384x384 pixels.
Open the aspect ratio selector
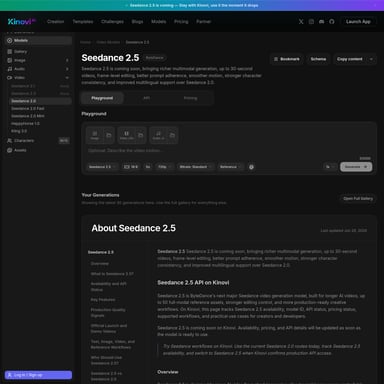click(x=131, y=167)
